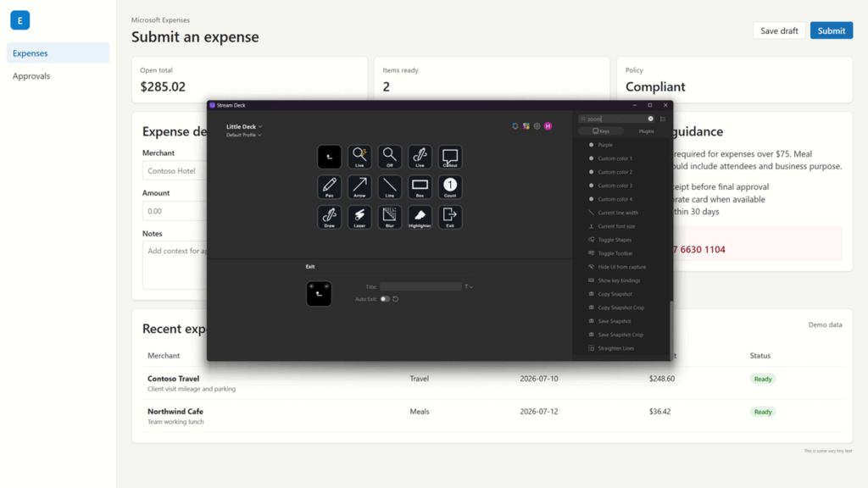
Task: Switch to the Plugins tab
Action: [646, 131]
